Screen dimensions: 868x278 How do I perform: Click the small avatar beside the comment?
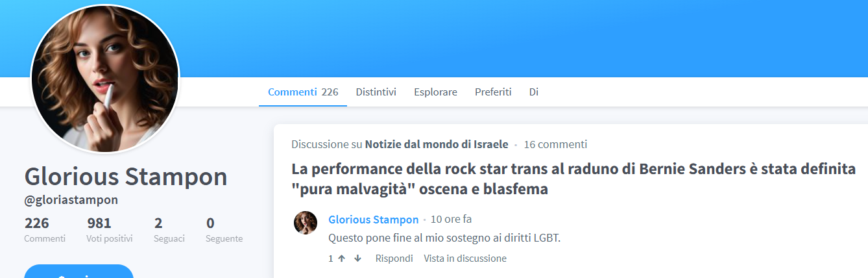(306, 223)
